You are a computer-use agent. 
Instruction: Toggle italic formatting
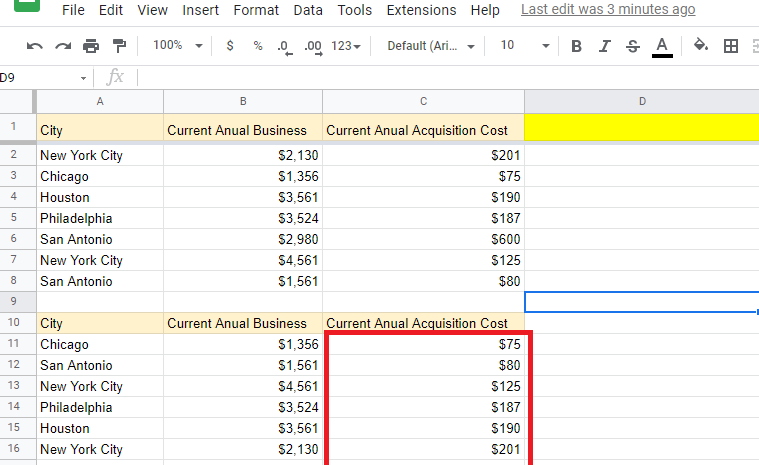604,46
